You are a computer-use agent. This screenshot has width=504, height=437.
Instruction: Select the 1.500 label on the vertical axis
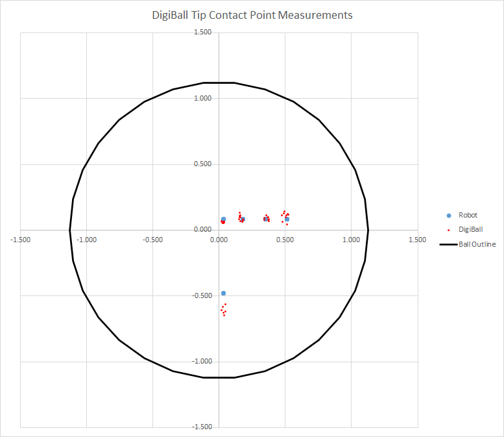point(202,32)
